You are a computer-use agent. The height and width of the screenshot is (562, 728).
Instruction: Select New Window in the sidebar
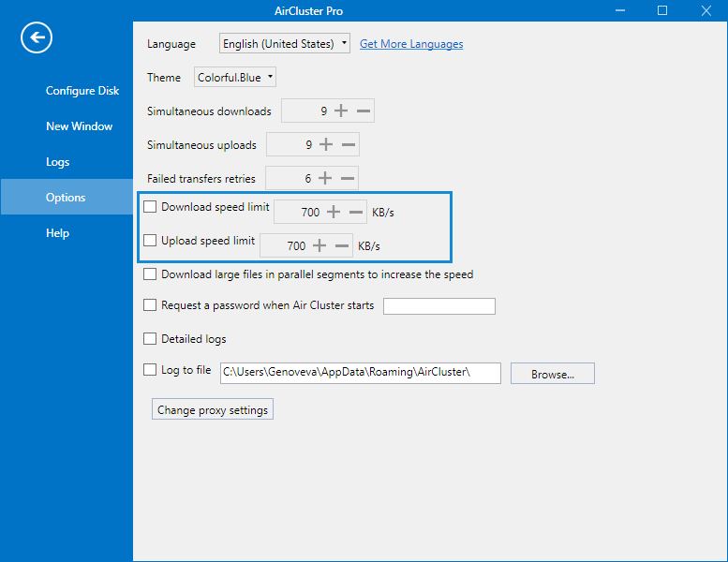click(x=79, y=126)
